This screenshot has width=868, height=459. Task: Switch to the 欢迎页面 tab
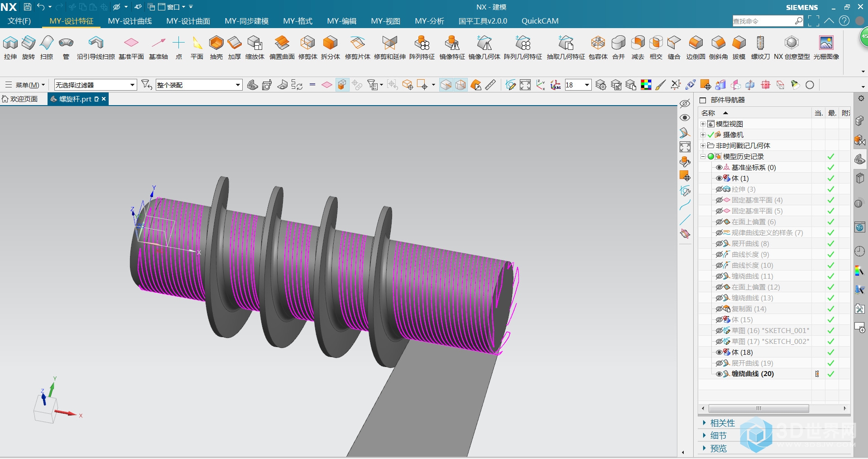[20, 99]
